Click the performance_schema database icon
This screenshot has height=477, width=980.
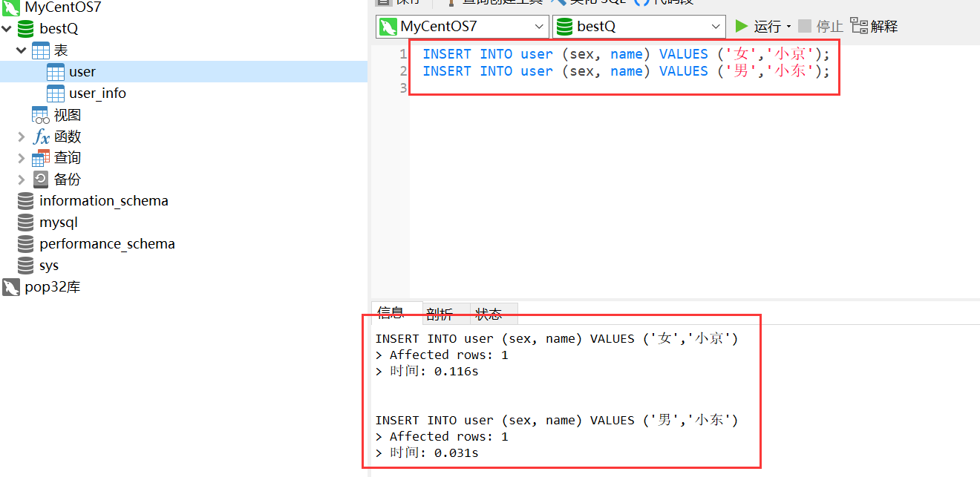[x=26, y=244]
